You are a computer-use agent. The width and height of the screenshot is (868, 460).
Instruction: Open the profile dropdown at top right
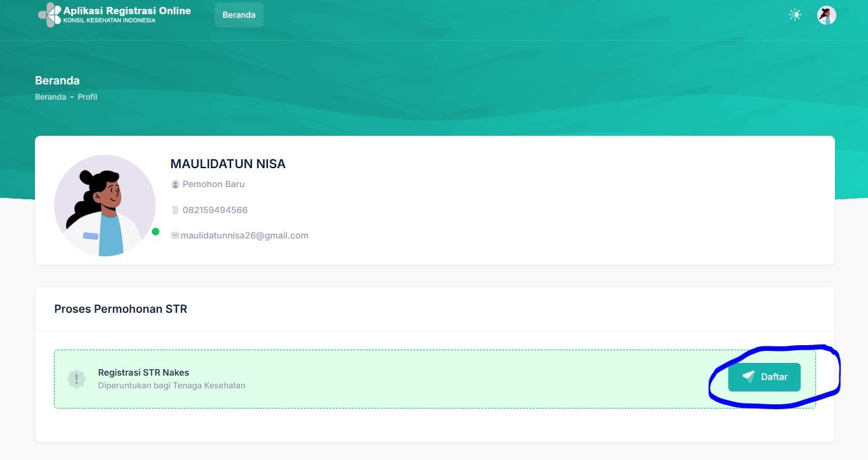pos(826,15)
